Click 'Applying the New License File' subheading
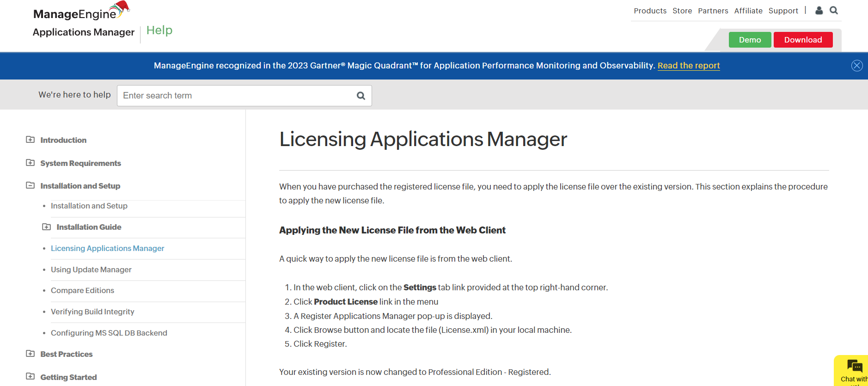The image size is (868, 386). coord(392,230)
